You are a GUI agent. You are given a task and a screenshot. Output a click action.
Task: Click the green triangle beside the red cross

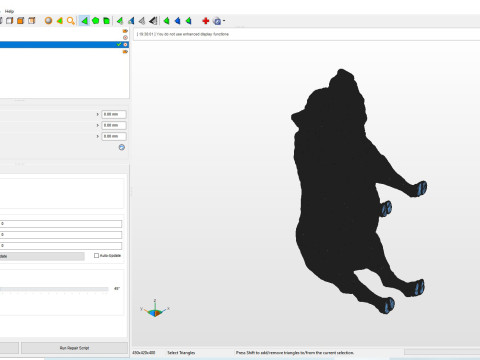188,21
